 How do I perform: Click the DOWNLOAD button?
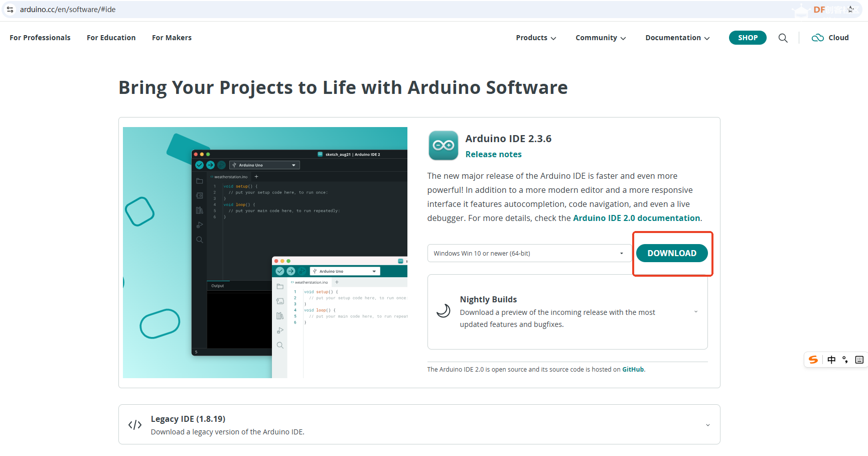pyautogui.click(x=672, y=253)
